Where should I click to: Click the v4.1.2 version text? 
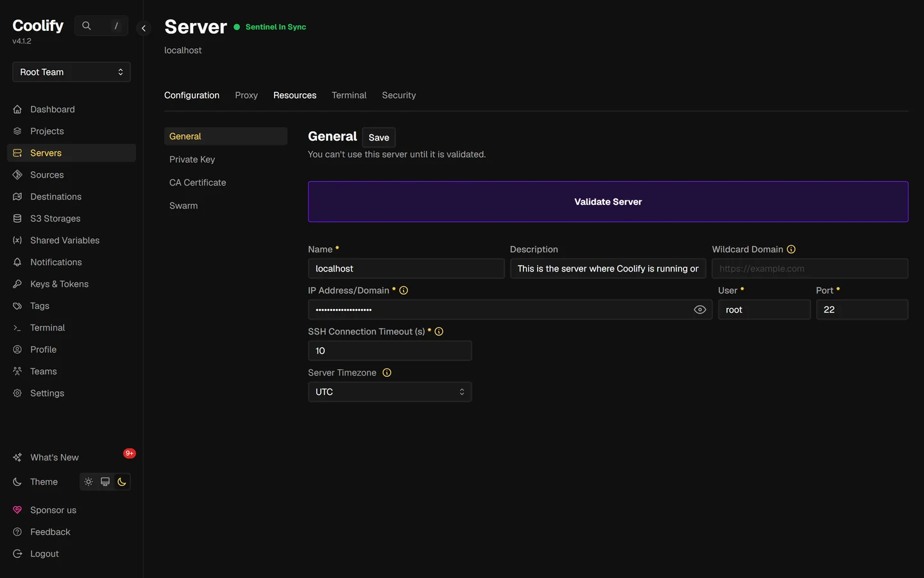coord(22,41)
